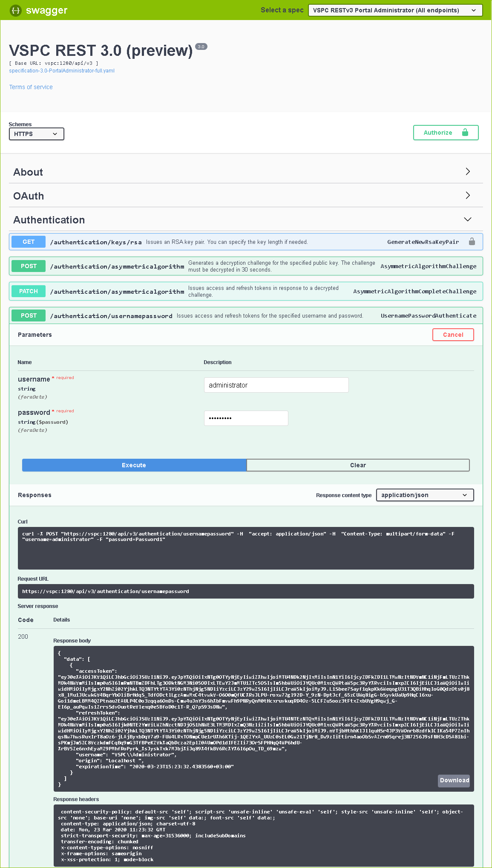492x868 pixels.
Task: Click the OAuth section heading
Action: pos(29,196)
